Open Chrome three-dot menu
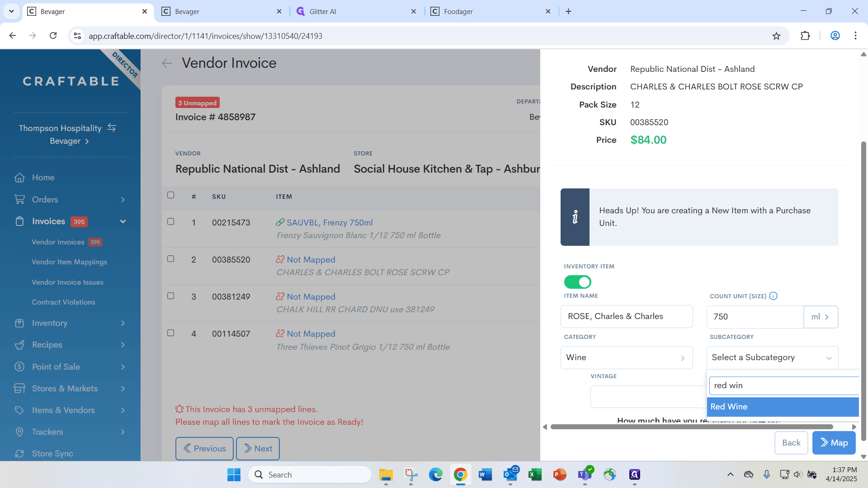Viewport: 868px width, 488px height. click(x=855, y=36)
